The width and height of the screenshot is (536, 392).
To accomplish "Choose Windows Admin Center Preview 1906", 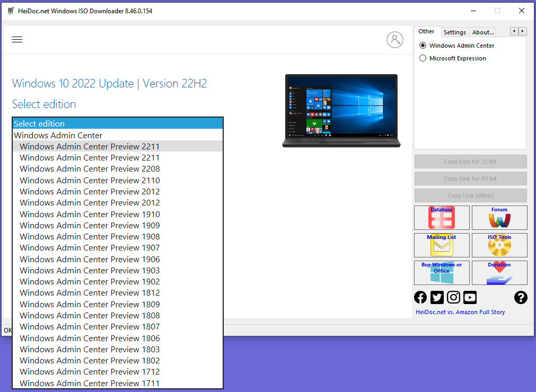I will 118,259.
